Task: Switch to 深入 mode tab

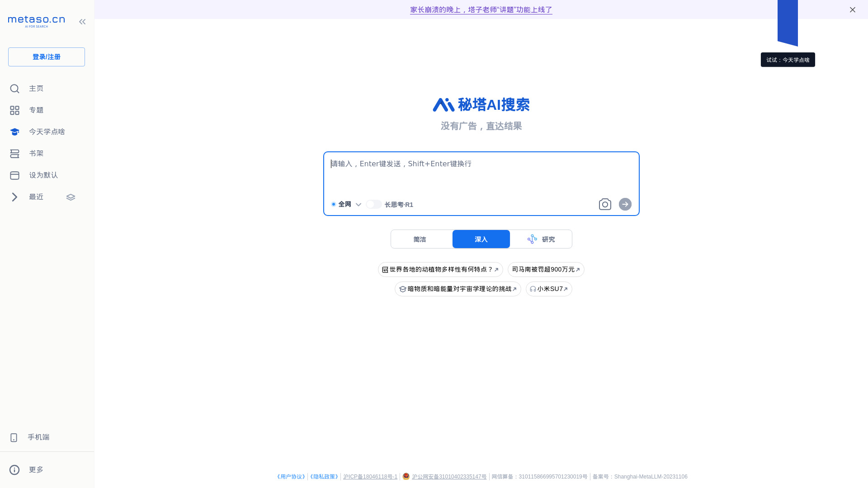Action: click(x=481, y=239)
